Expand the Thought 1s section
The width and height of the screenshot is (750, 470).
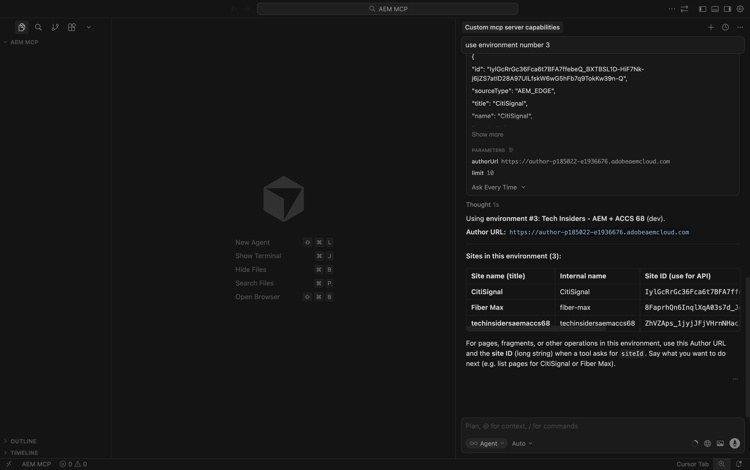point(482,205)
